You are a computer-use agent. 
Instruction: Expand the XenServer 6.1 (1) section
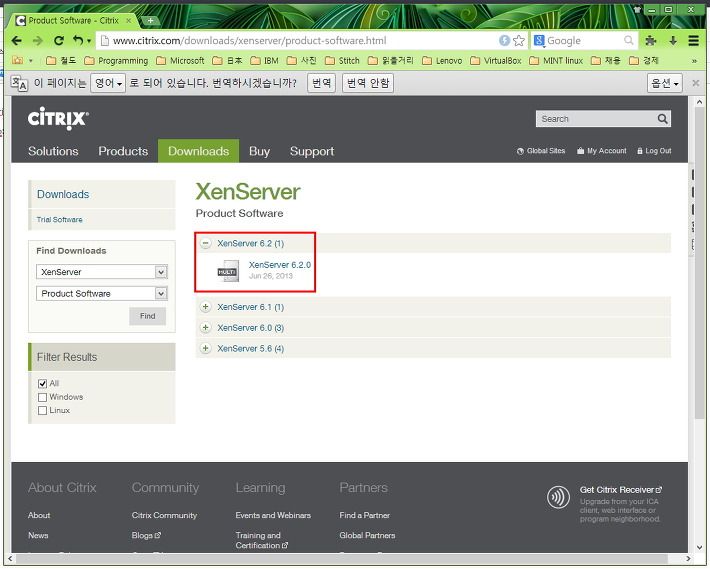[206, 307]
